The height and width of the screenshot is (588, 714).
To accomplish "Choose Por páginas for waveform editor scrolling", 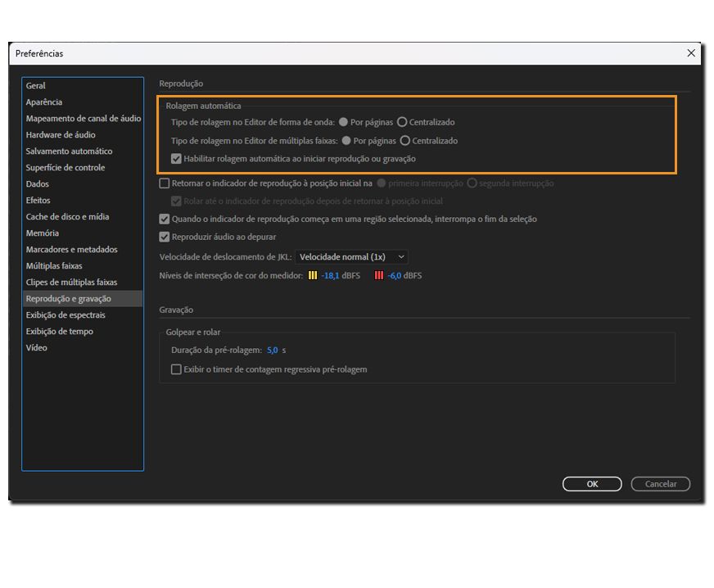I will click(x=343, y=122).
